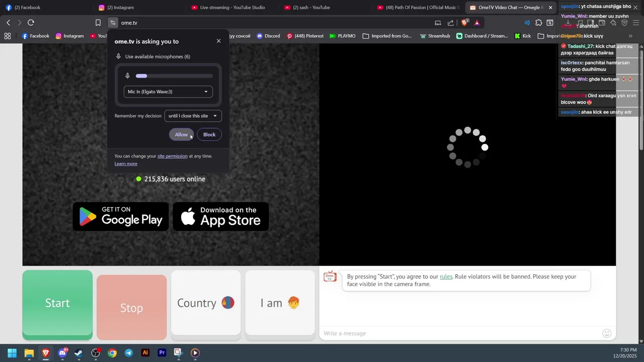Screen dimensions: 644x362
Task: Click the bookmark this page icon
Action: coord(98,23)
